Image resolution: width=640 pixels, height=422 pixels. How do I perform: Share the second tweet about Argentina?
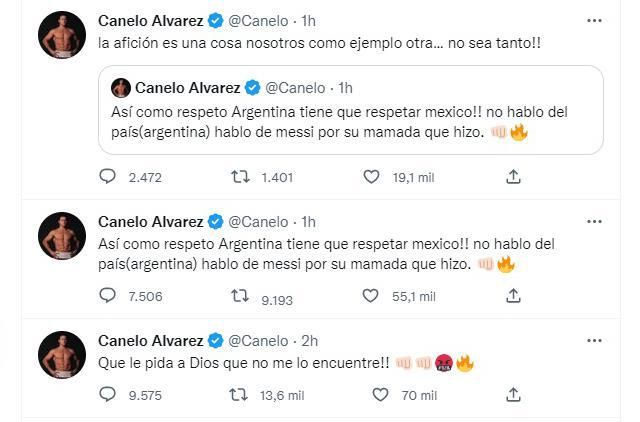[513, 295]
